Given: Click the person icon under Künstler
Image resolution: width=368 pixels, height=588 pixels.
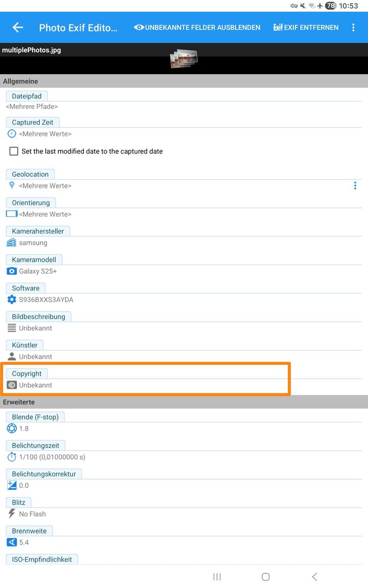Looking at the screenshot, I should click(11, 357).
